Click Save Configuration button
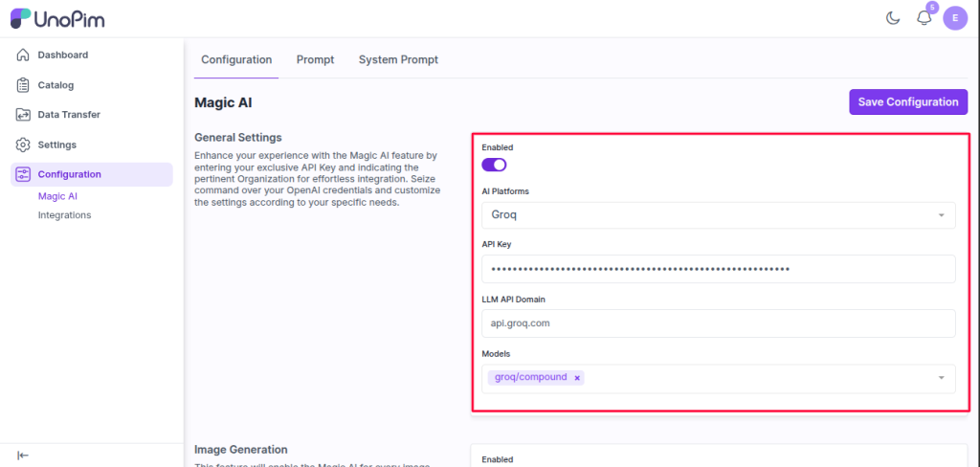 [x=907, y=102]
